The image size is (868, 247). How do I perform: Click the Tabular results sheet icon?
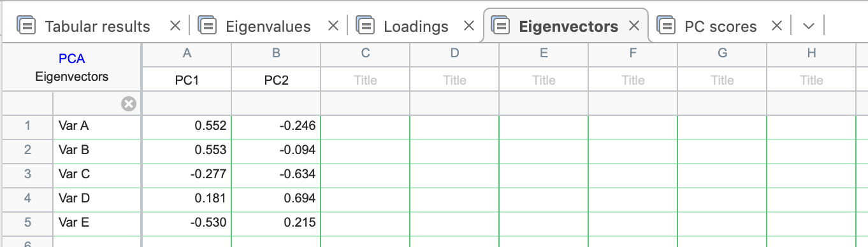tap(26, 26)
